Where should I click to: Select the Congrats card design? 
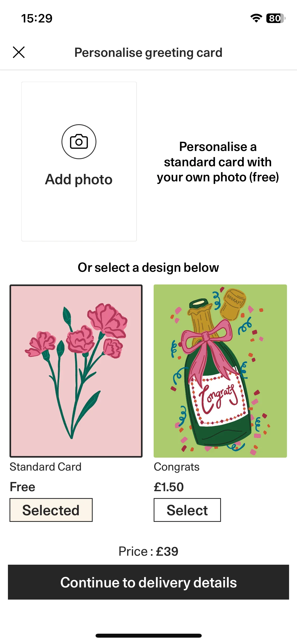point(187,510)
